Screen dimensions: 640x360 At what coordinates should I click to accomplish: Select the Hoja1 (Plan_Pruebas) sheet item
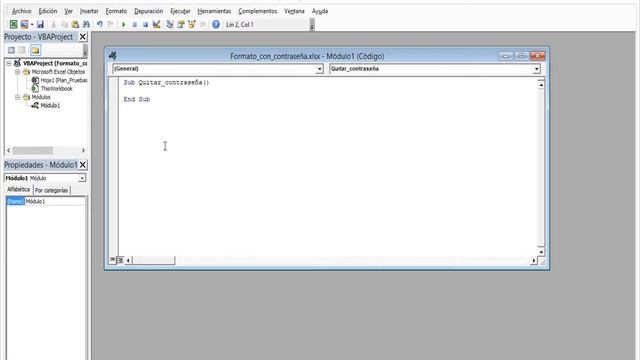click(60, 80)
